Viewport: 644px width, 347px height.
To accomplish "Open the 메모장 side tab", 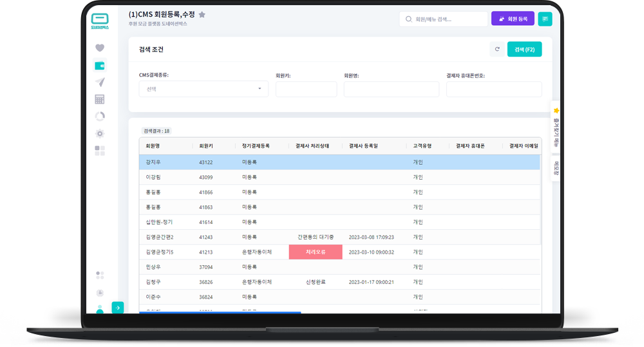I will click(x=556, y=169).
